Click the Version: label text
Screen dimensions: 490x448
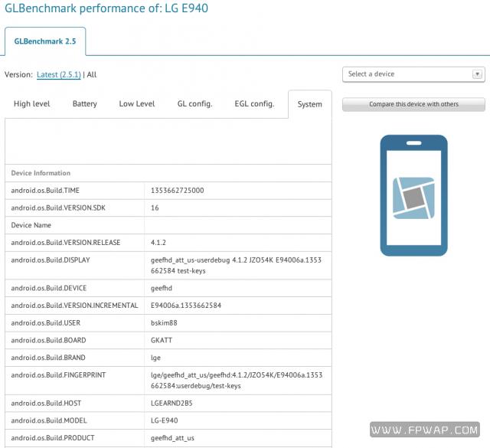(x=18, y=75)
